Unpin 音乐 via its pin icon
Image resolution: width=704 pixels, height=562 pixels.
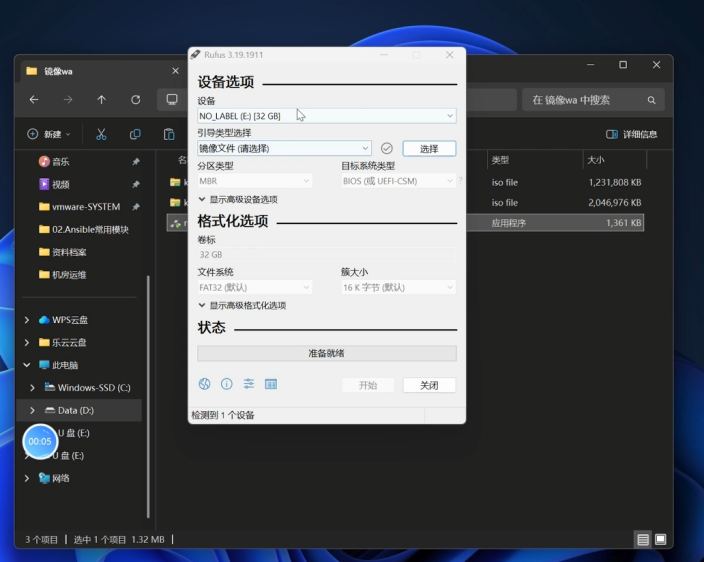pos(136,162)
